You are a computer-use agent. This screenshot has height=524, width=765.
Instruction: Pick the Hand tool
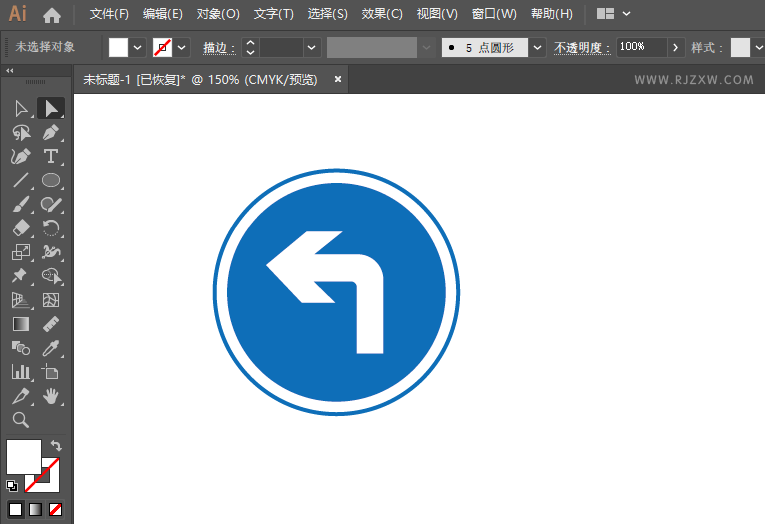point(50,396)
